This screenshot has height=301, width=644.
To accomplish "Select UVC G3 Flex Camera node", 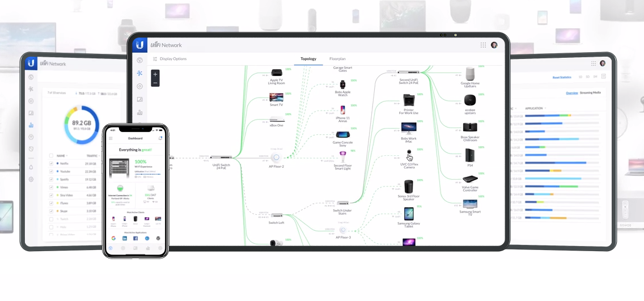I will (x=409, y=159).
